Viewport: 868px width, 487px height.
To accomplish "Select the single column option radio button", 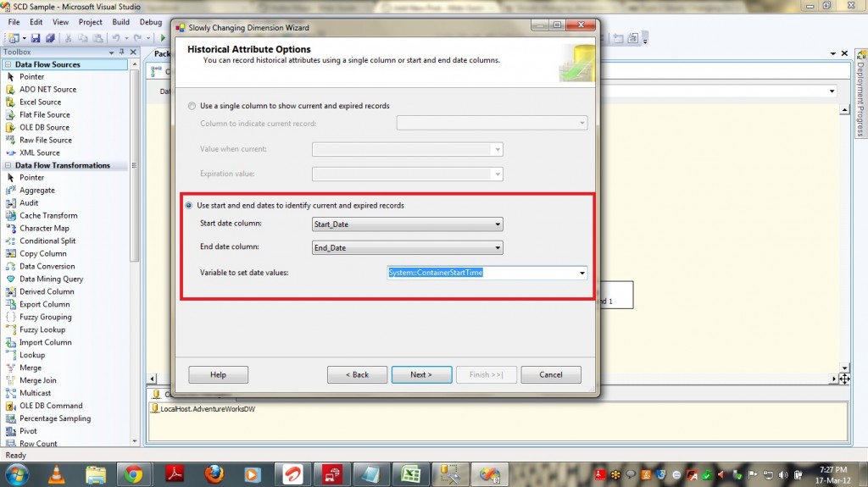I will point(192,106).
